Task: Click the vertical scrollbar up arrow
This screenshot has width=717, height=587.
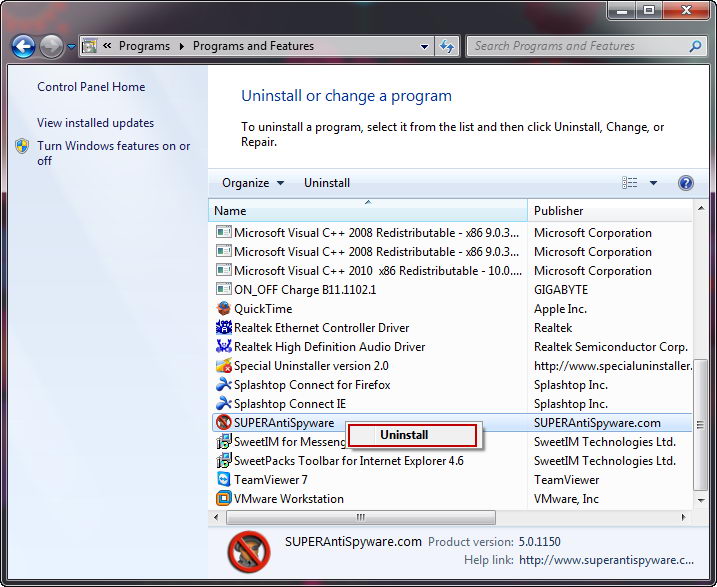Action: point(701,208)
